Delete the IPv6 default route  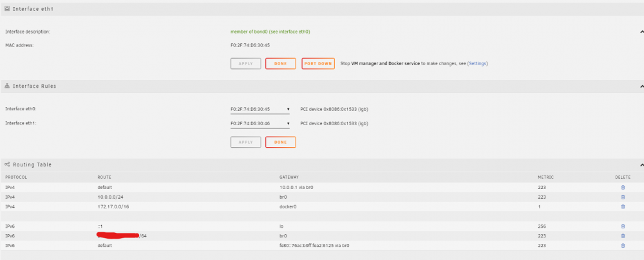(x=623, y=246)
